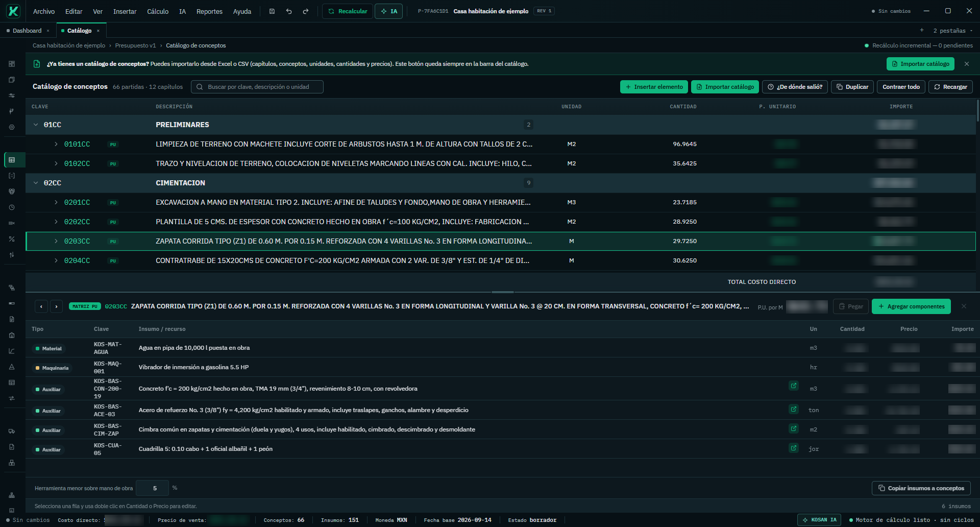Collapse chapter 02CC CIMENTACION
Viewport: 980px width, 527px height.
click(36, 183)
